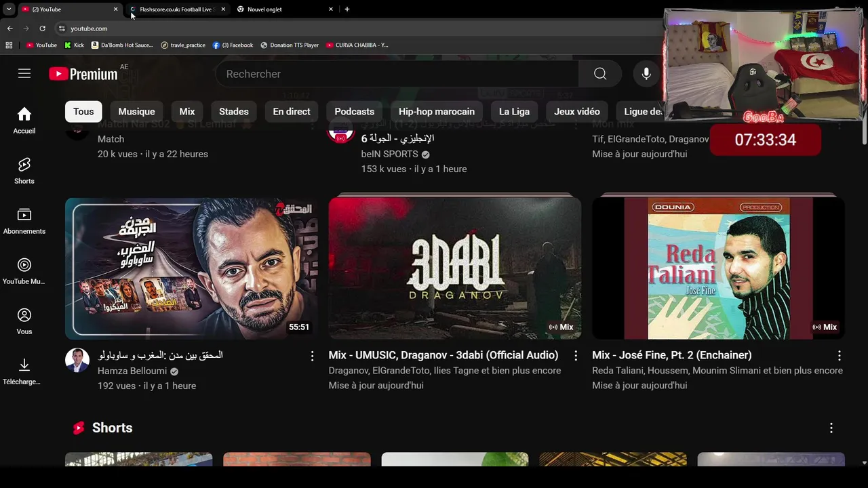
Task: Click the YouTube Premium logo
Action: (x=83, y=74)
